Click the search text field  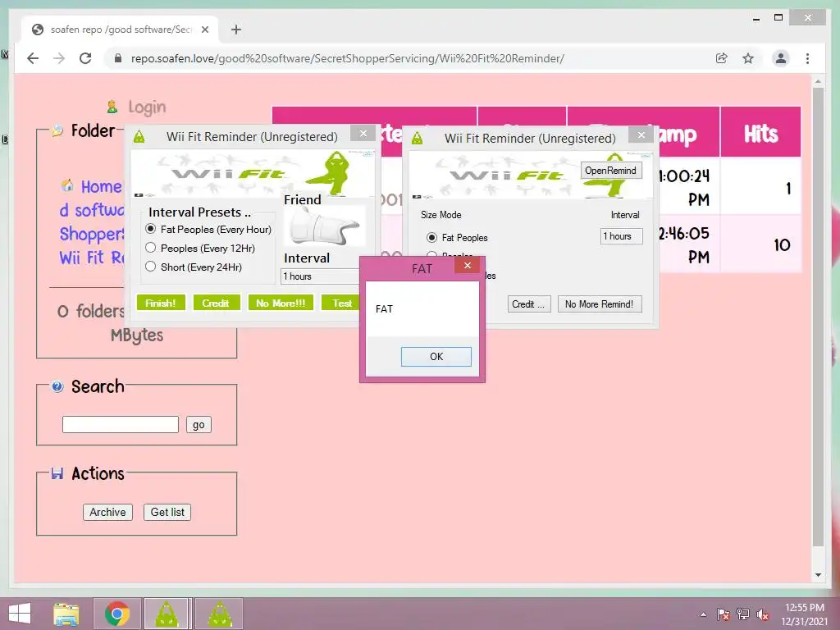[121, 424]
